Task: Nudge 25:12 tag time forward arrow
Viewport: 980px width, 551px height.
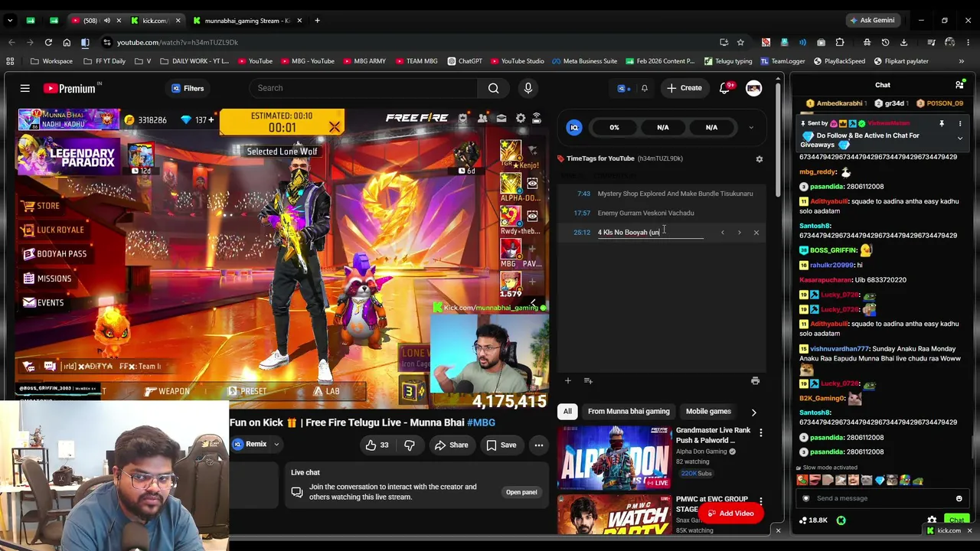Action: click(x=739, y=232)
